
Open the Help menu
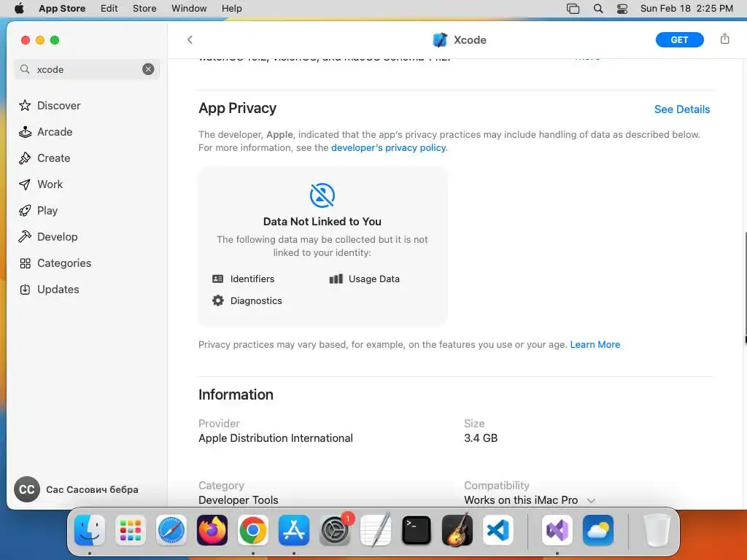click(x=231, y=9)
